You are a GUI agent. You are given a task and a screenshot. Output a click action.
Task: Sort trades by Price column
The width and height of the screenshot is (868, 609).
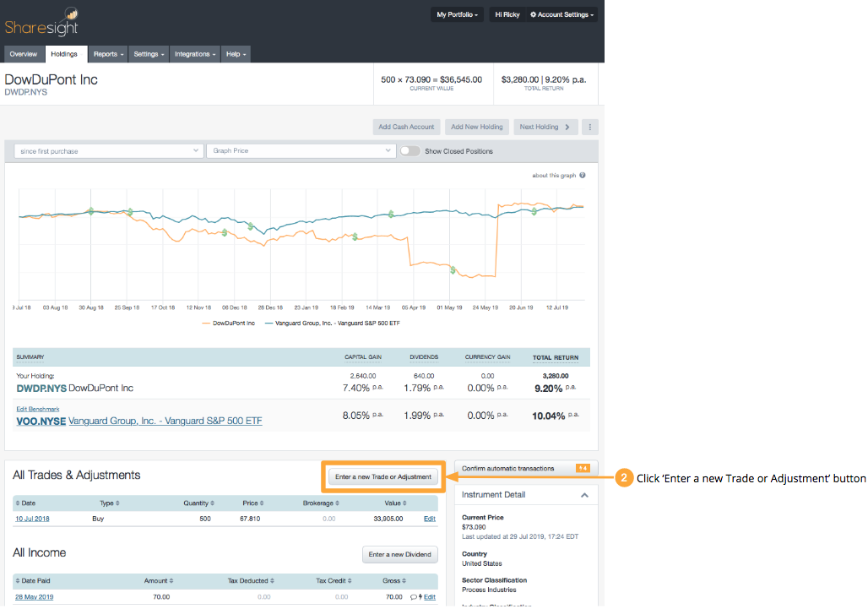click(x=253, y=503)
